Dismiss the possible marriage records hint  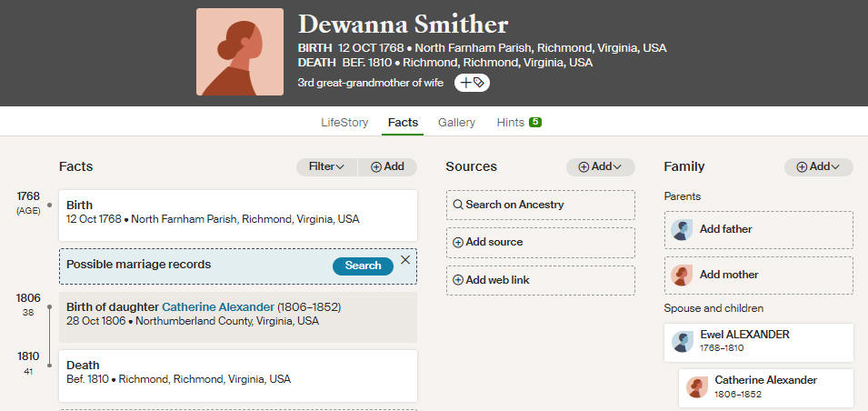405,260
